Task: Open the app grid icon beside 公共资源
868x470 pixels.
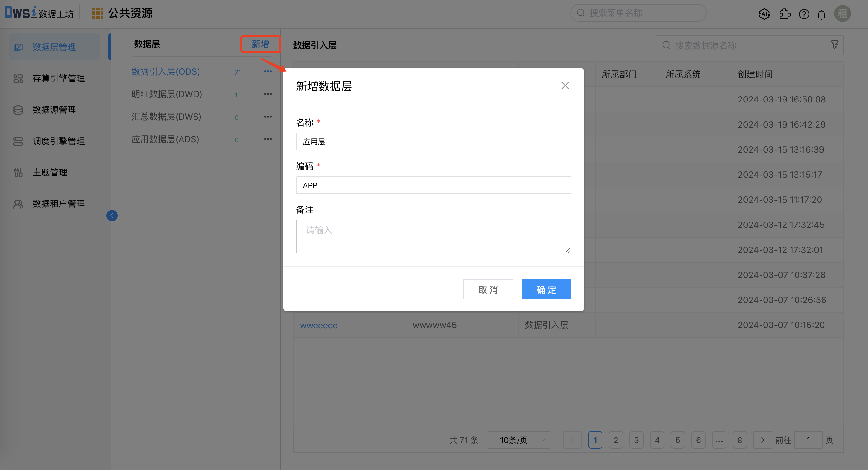Action: pyautogui.click(x=98, y=13)
